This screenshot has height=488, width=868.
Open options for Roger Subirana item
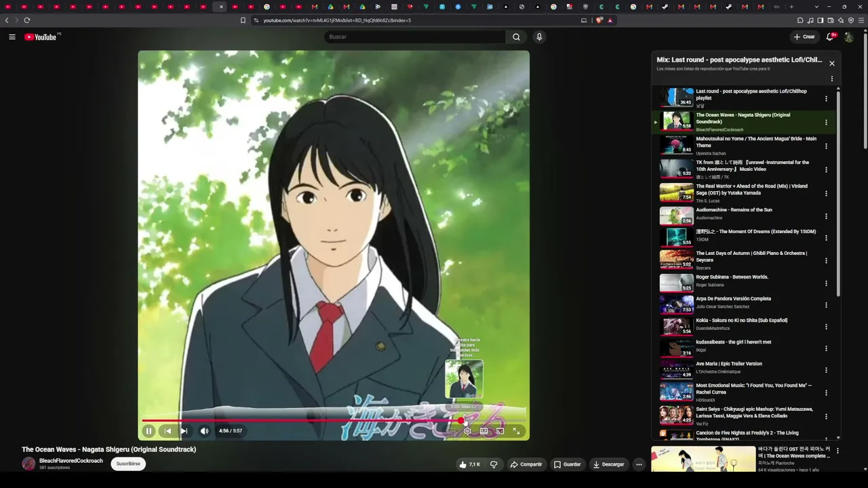[826, 283]
